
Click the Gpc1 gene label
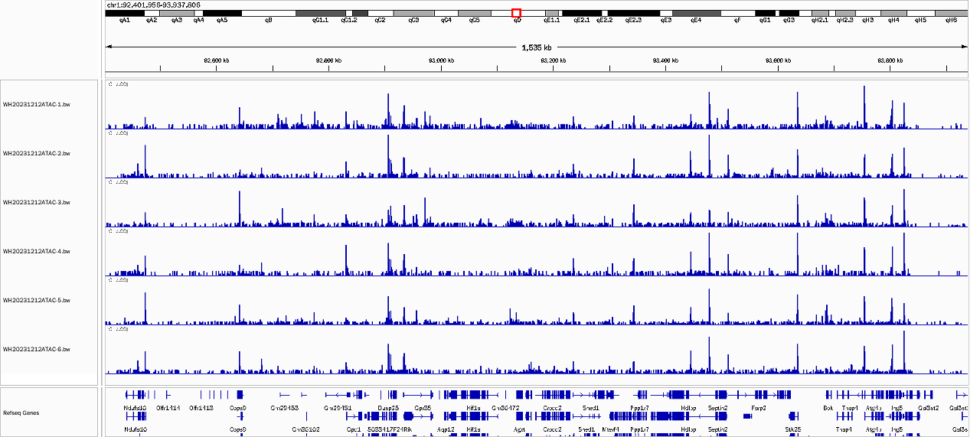click(x=354, y=429)
